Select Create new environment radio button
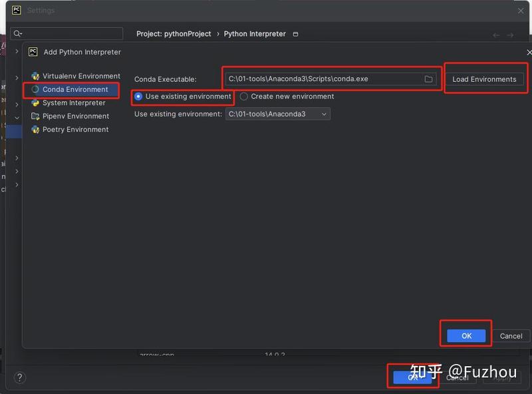This screenshot has width=532, height=394. [243, 97]
